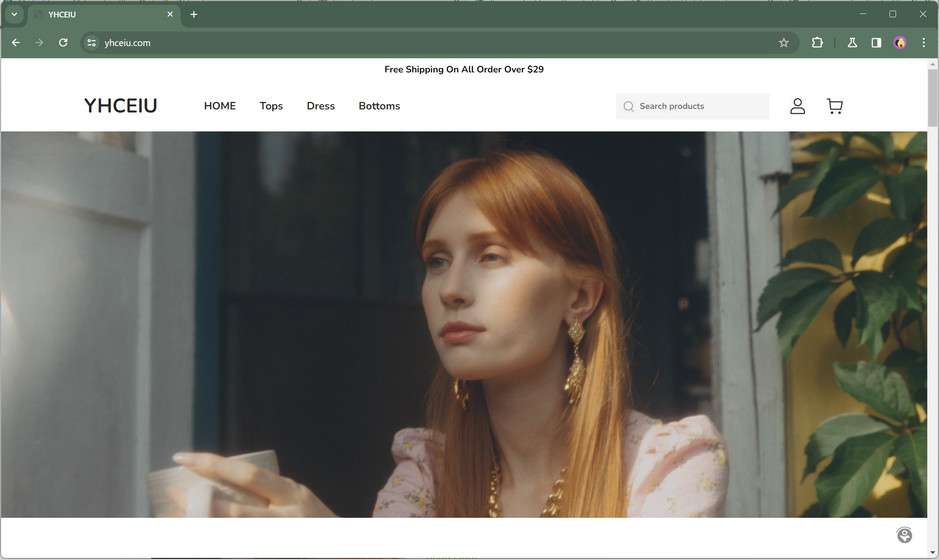The image size is (939, 559).
Task: Click the Free Shipping announcement text
Action: click(x=464, y=70)
